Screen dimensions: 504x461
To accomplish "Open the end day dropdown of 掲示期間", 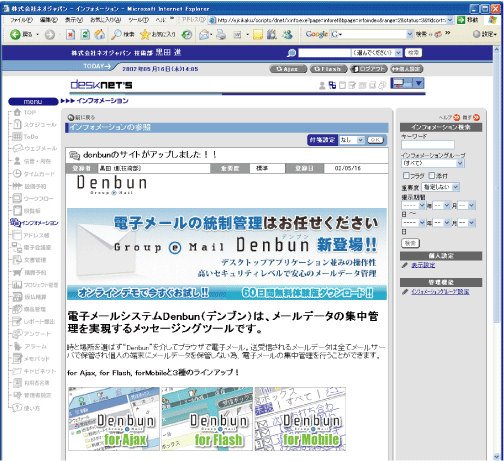I will [x=466, y=223].
